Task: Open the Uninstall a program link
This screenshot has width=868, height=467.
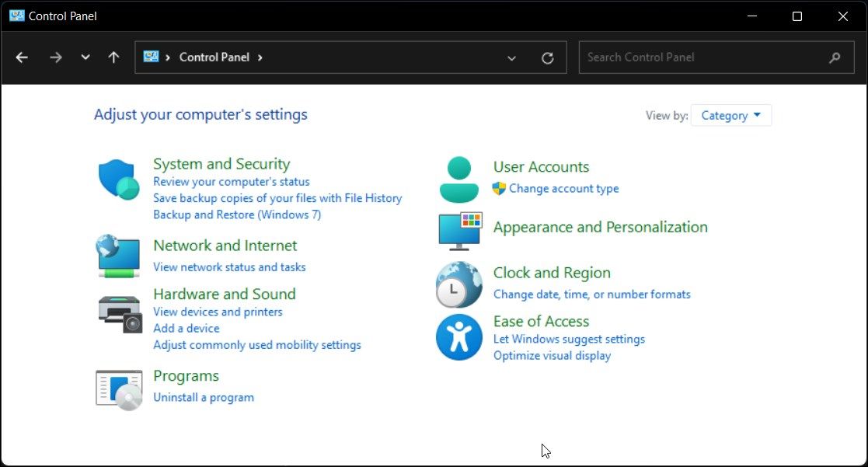Action: click(204, 397)
